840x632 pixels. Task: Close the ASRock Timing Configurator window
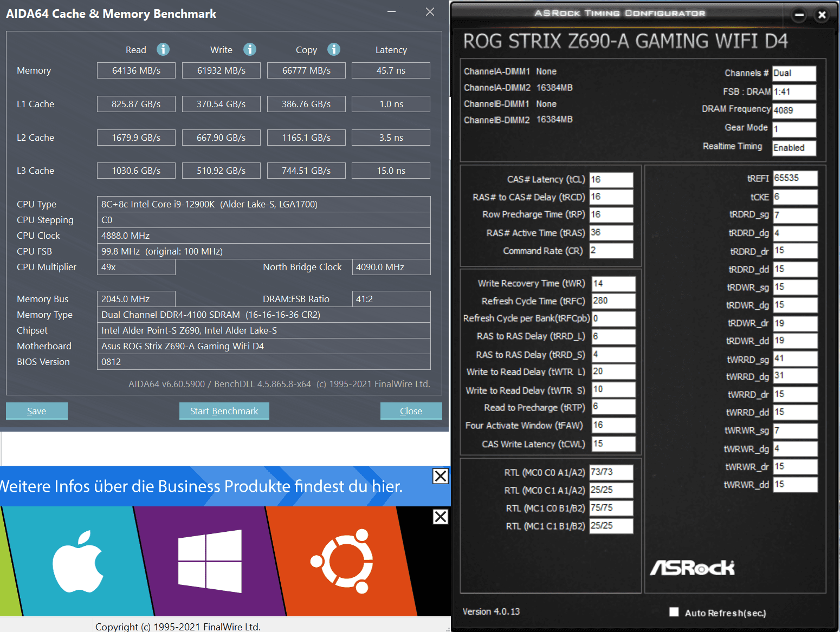click(822, 15)
